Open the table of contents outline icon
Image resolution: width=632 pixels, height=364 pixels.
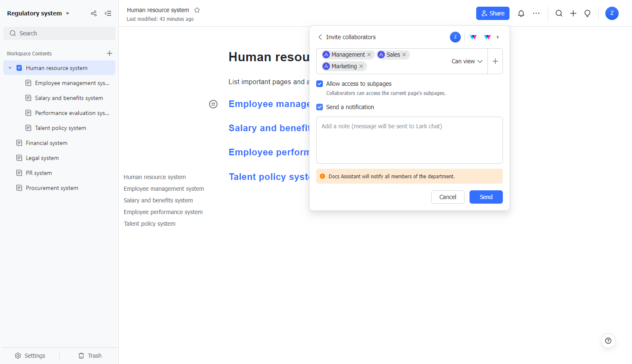click(213, 104)
